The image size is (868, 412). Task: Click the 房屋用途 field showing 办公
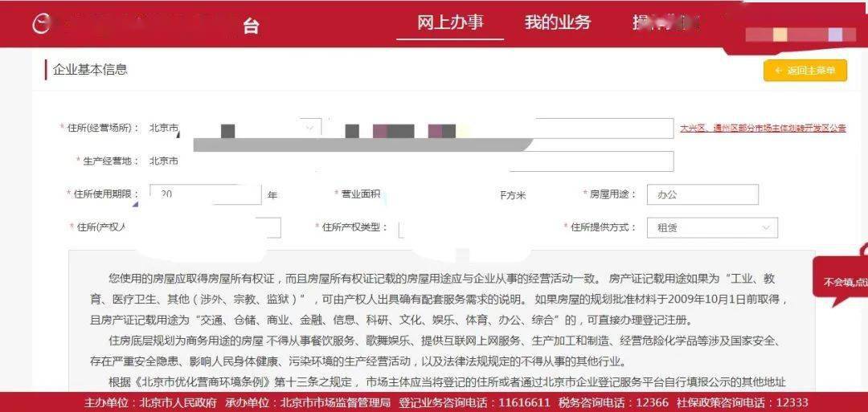(702, 194)
